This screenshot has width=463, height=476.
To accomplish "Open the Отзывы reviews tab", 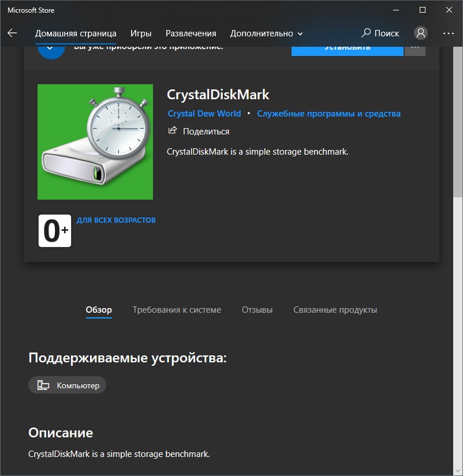I will pos(257,310).
